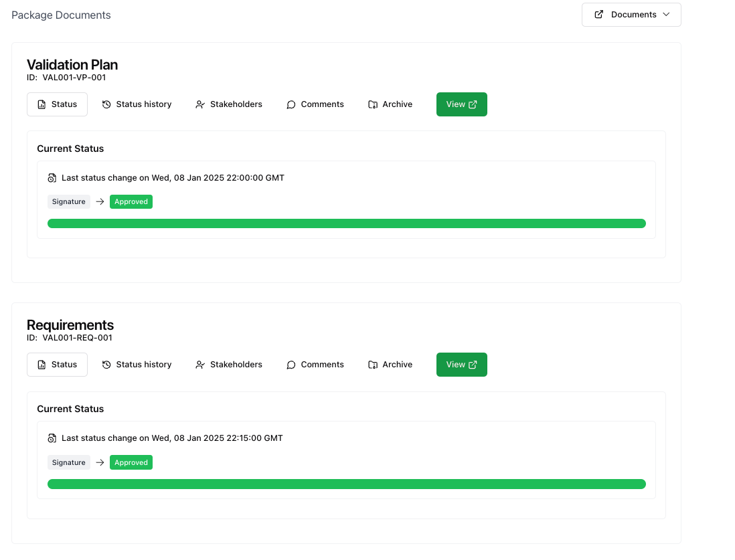
Task: Click the View button on the Requirements card
Action: (461, 364)
